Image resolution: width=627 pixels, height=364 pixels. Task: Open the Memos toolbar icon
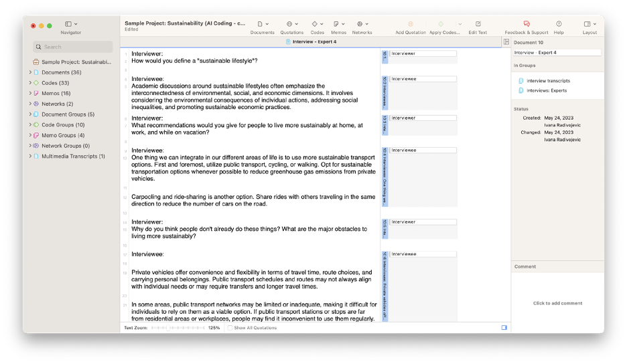coord(336,24)
